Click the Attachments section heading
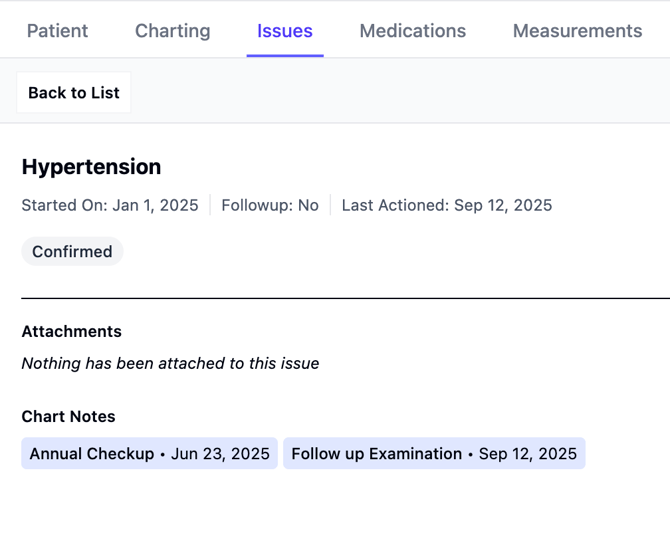The height and width of the screenshot is (533, 670). point(71,331)
